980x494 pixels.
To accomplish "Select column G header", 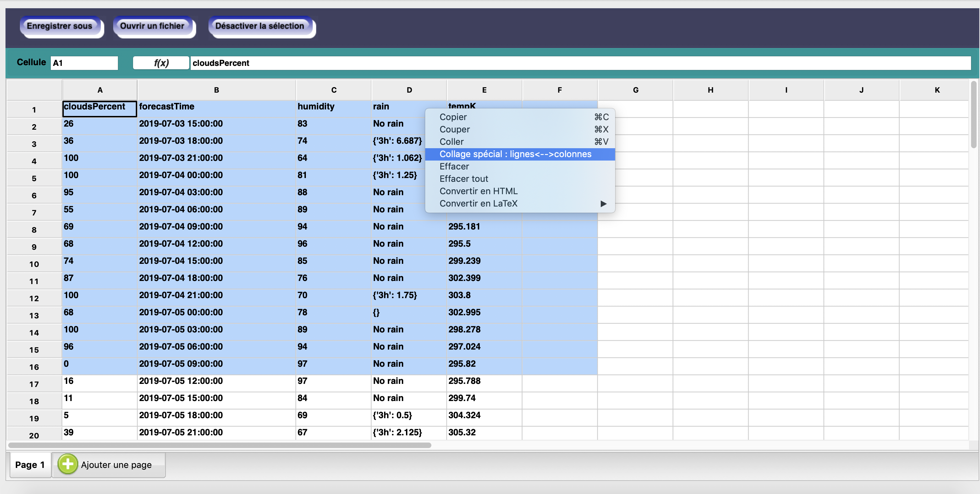I will pyautogui.click(x=635, y=90).
